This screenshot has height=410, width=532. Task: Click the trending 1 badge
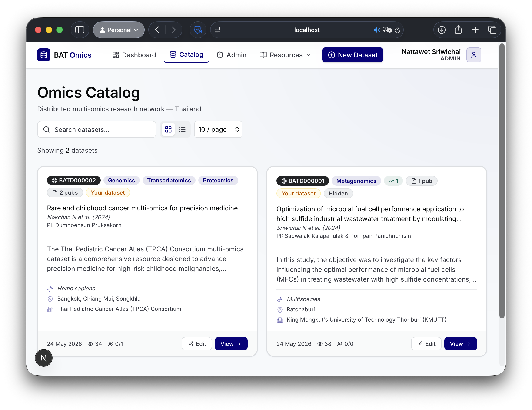pyautogui.click(x=393, y=181)
